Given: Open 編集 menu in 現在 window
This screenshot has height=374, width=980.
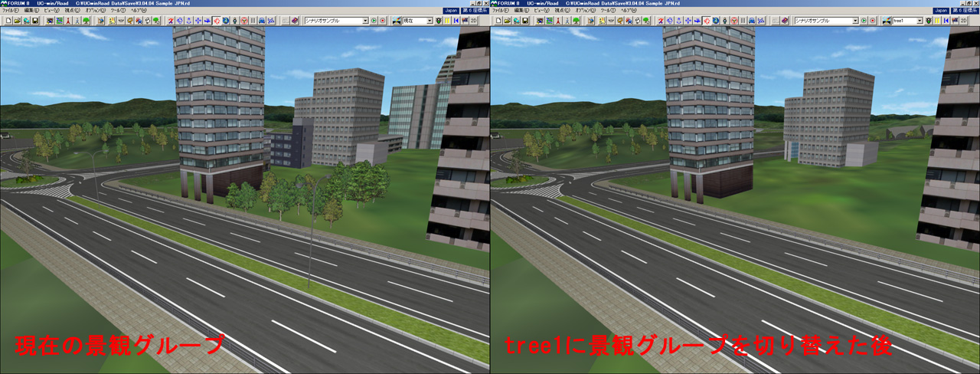Looking at the screenshot, I should click(31, 11).
